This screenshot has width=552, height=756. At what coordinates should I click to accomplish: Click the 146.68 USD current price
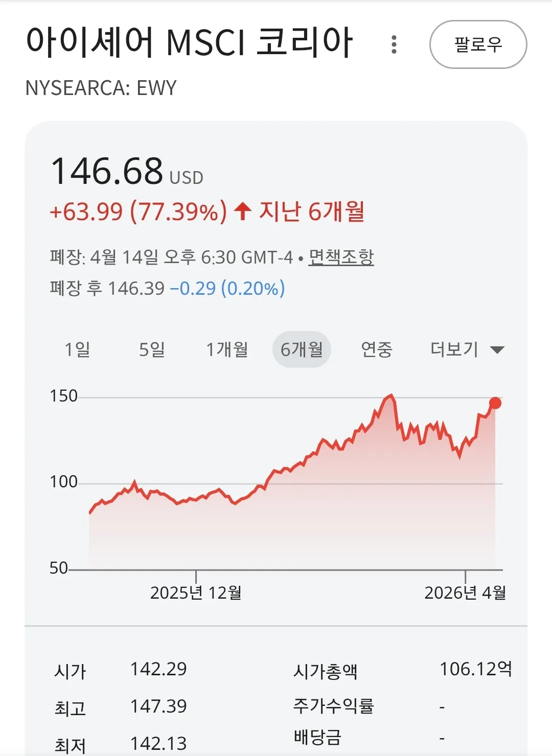107,171
